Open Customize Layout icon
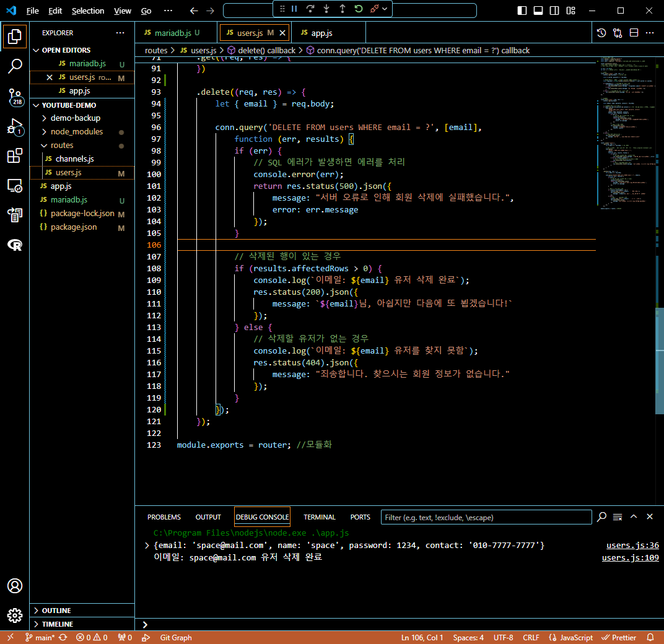 coord(571,11)
